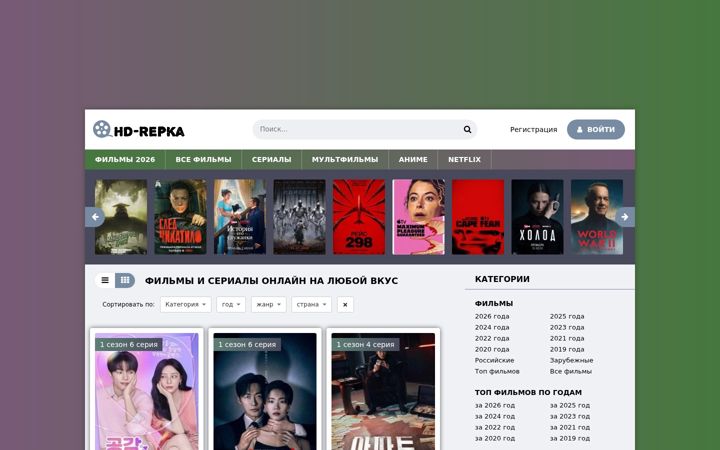Image resolution: width=720 pixels, height=450 pixels.
Task: Open top films за 2019 год
Action: (570, 439)
